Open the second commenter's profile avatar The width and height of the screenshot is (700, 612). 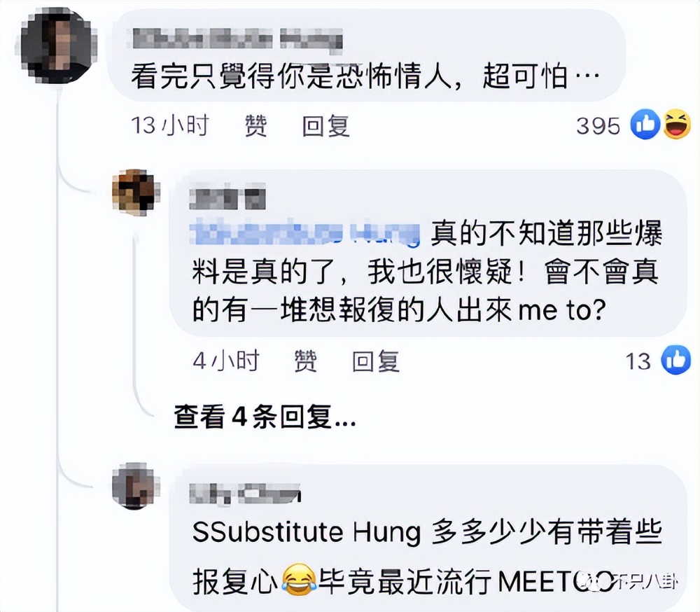click(135, 189)
